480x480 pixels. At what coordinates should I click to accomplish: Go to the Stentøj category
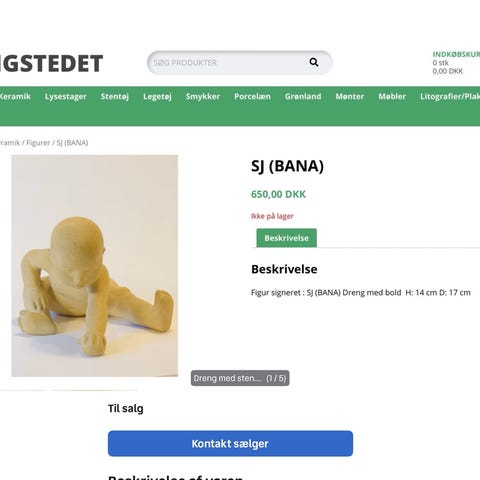(115, 97)
